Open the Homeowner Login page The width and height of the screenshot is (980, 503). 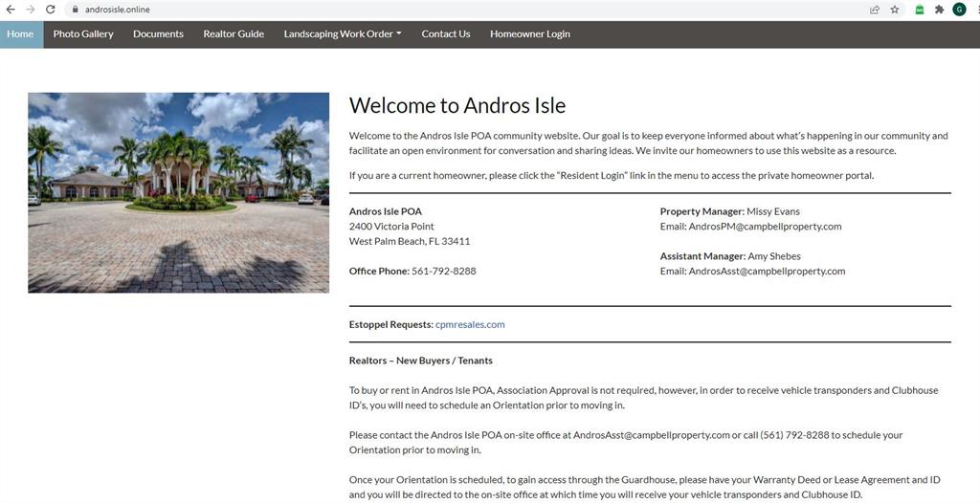[x=529, y=33]
